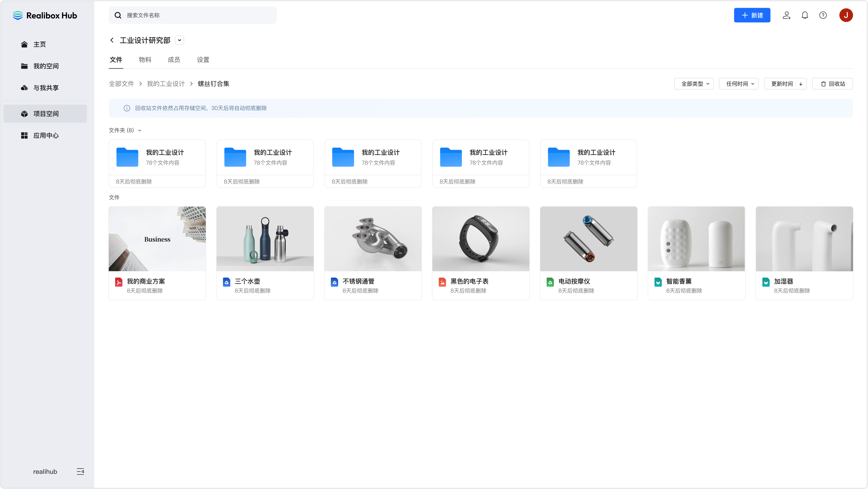This screenshot has height=489, width=868.
Task: Select 项目空间 in the sidebar
Action: (45, 114)
